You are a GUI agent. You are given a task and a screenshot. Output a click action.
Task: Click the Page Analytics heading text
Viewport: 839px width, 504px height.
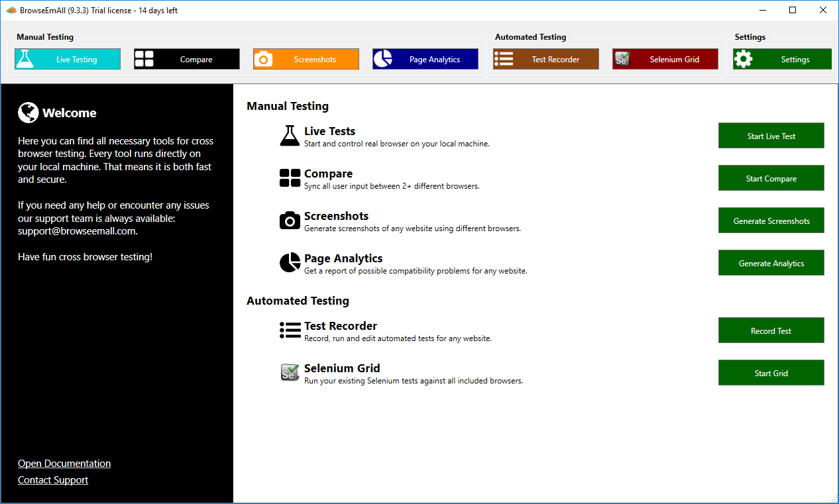pyautogui.click(x=343, y=258)
